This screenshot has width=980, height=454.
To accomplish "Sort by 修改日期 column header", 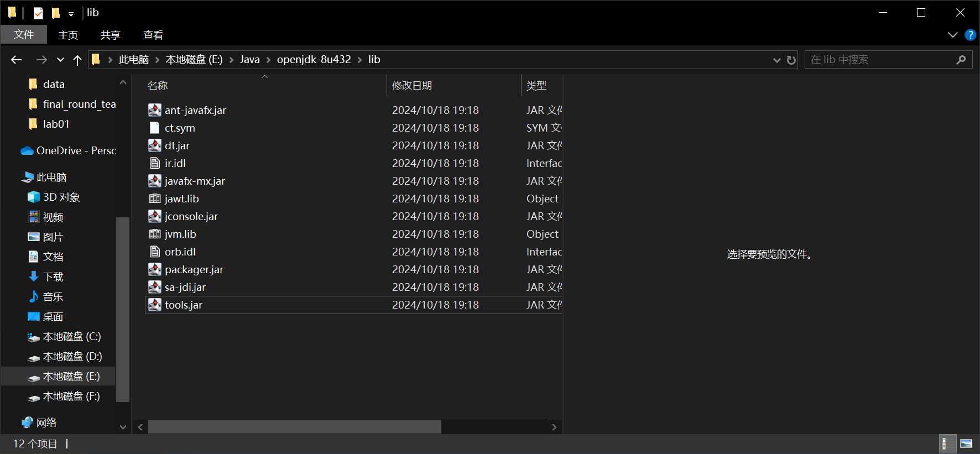I will 453,85.
